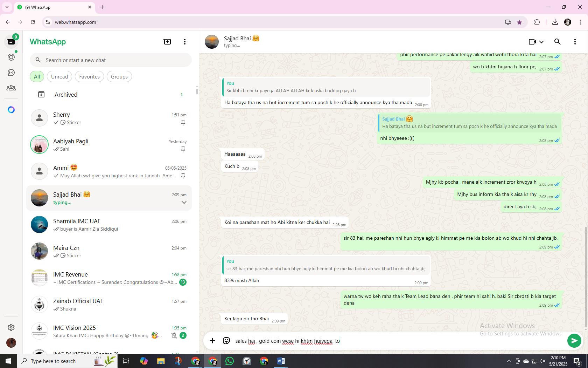Viewport: 588px width, 368px height.
Task: Jump to quoted 'Sir kbhi b nhi kr payega' message
Action: pos(325,87)
